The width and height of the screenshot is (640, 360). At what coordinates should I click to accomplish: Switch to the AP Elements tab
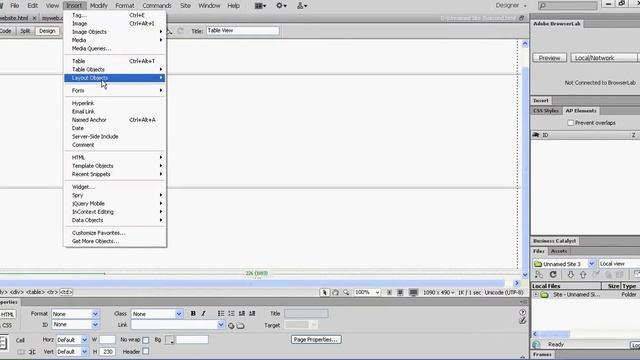[581, 111]
